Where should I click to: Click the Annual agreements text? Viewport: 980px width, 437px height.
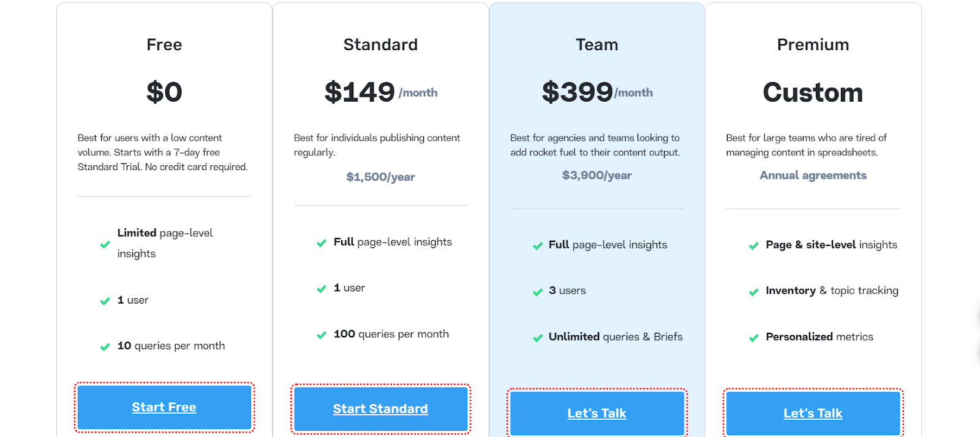click(x=813, y=176)
